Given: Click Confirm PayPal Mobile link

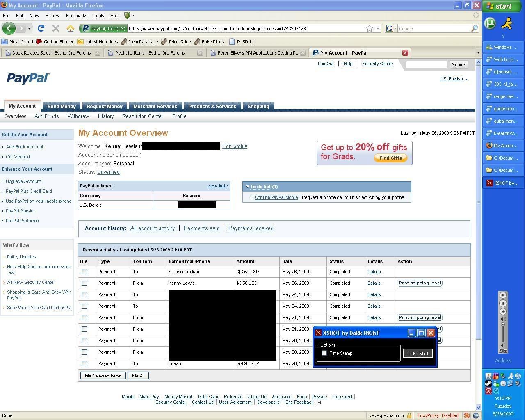Looking at the screenshot, I should 276,197.
